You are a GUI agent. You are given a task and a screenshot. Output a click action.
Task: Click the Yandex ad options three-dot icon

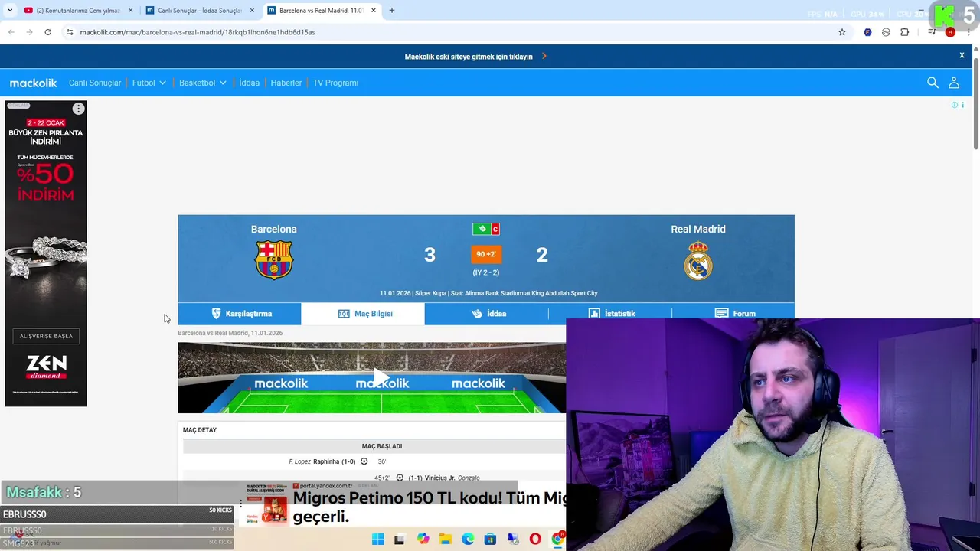(x=240, y=504)
